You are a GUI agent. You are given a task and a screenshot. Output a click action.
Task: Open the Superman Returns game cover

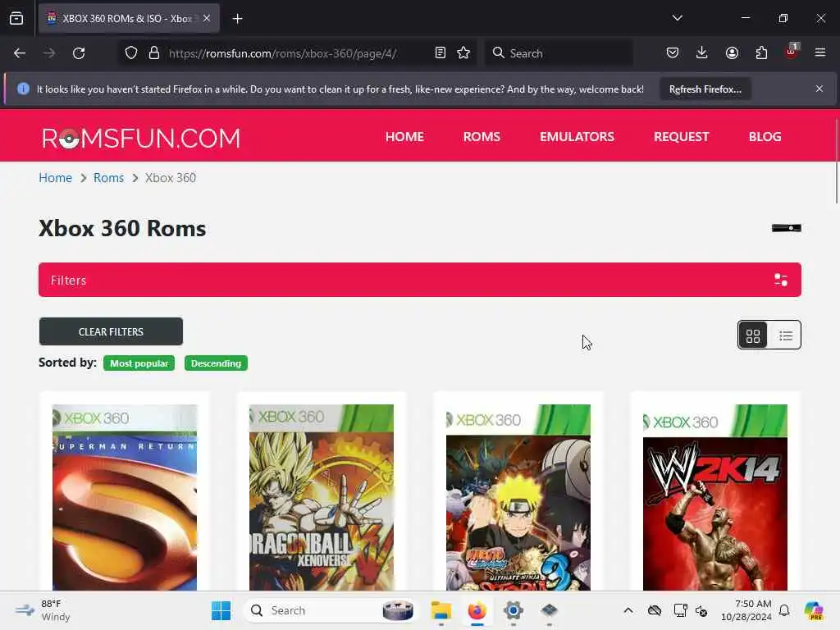[125, 498]
